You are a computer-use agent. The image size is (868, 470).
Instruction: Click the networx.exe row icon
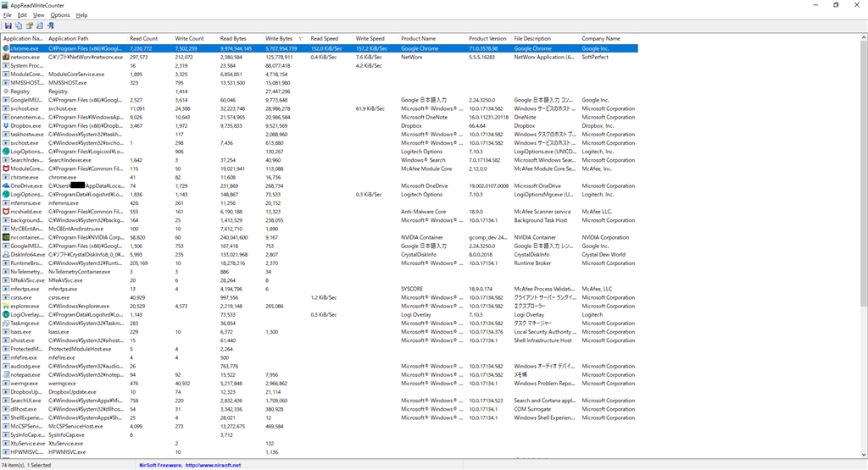coord(6,57)
